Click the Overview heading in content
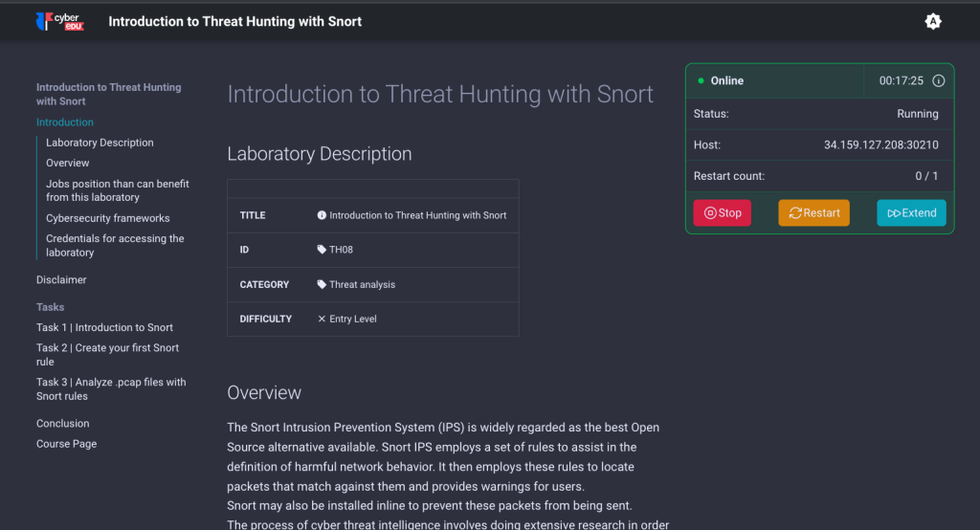Image resolution: width=980 pixels, height=530 pixels. [x=264, y=392]
